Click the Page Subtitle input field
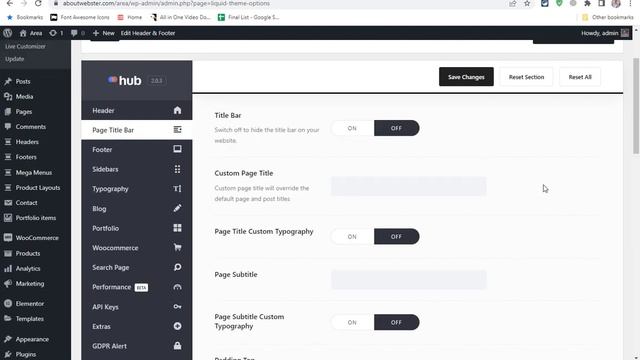 pyautogui.click(x=409, y=280)
